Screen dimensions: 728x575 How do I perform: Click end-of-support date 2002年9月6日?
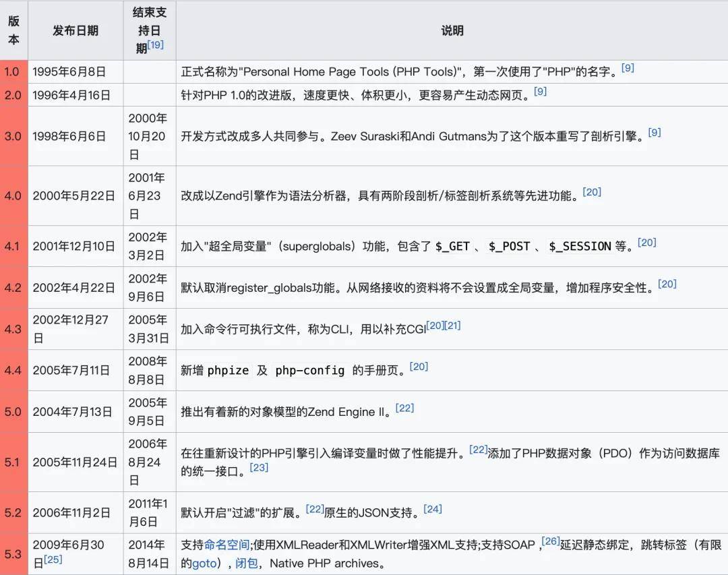(x=148, y=287)
